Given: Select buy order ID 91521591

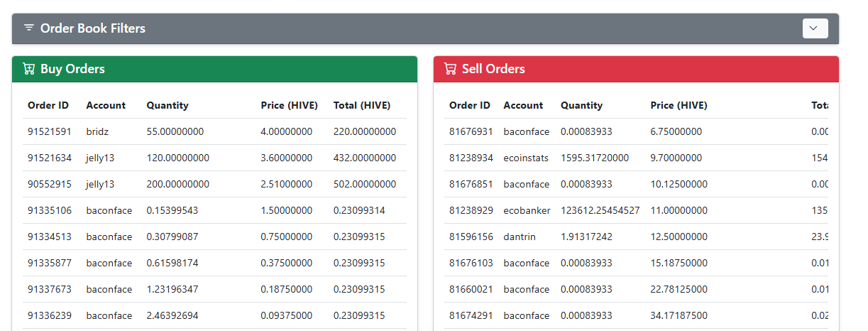Looking at the screenshot, I should coord(50,131).
